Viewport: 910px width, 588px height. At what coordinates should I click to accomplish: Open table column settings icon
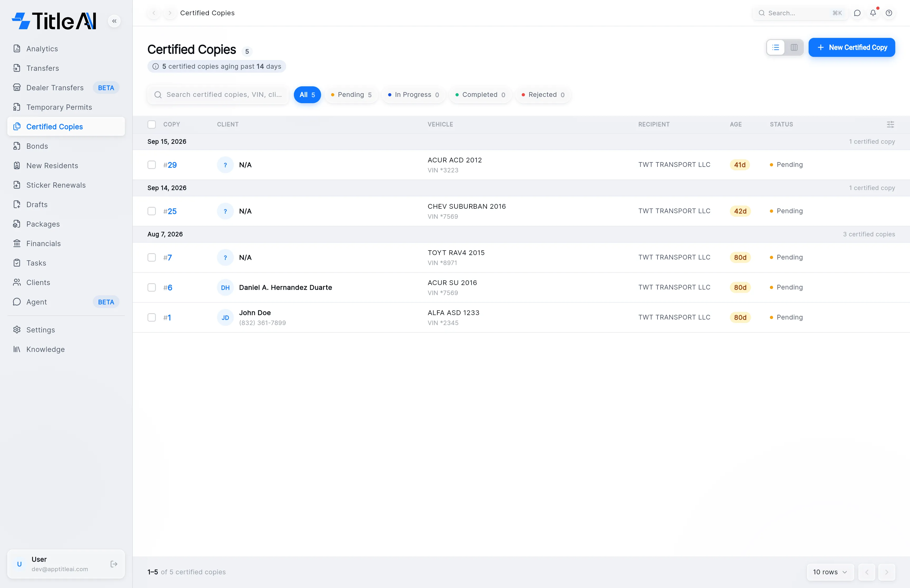890,124
